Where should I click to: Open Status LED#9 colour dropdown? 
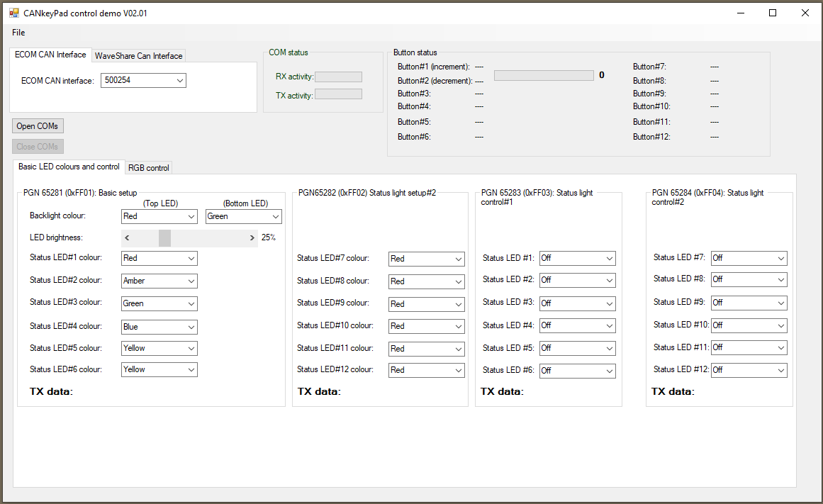426,304
